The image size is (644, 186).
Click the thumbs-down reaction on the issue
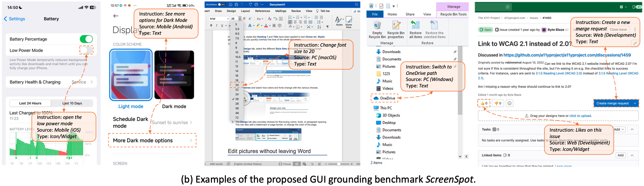coord(498,103)
